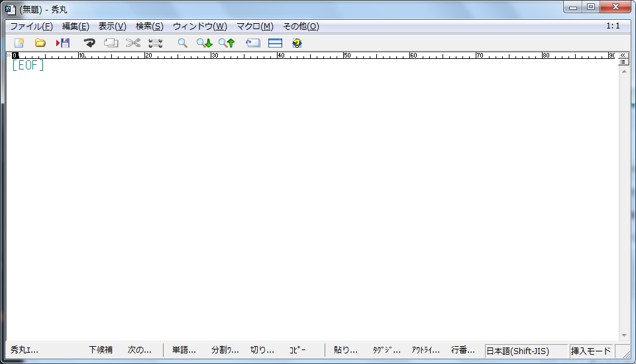Open help with the question mark icon

coord(297,43)
